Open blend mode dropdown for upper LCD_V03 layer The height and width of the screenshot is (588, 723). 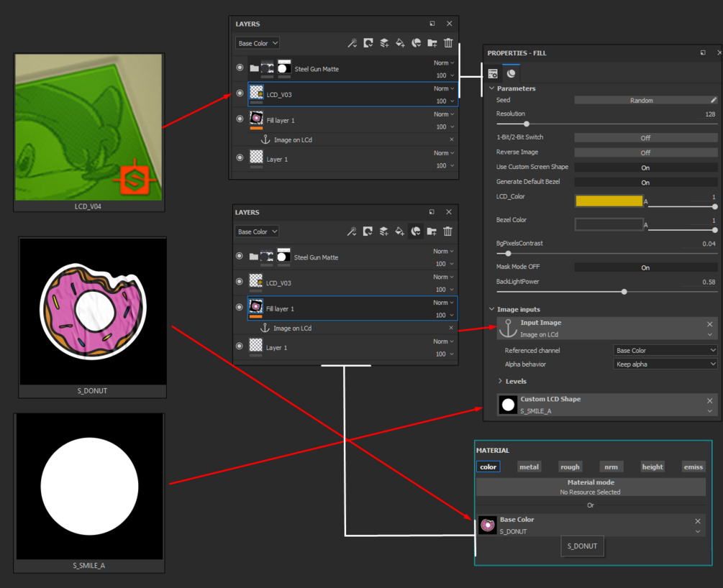click(444, 88)
